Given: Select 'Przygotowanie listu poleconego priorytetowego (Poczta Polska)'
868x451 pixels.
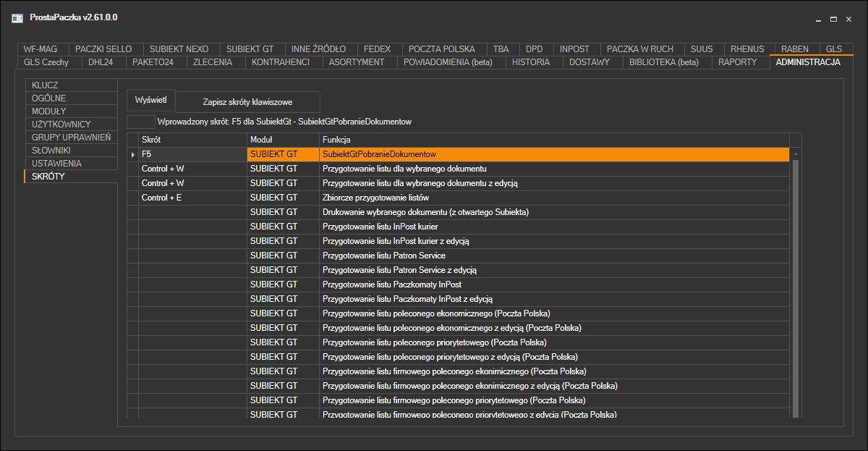Looking at the screenshot, I should 554,342.
